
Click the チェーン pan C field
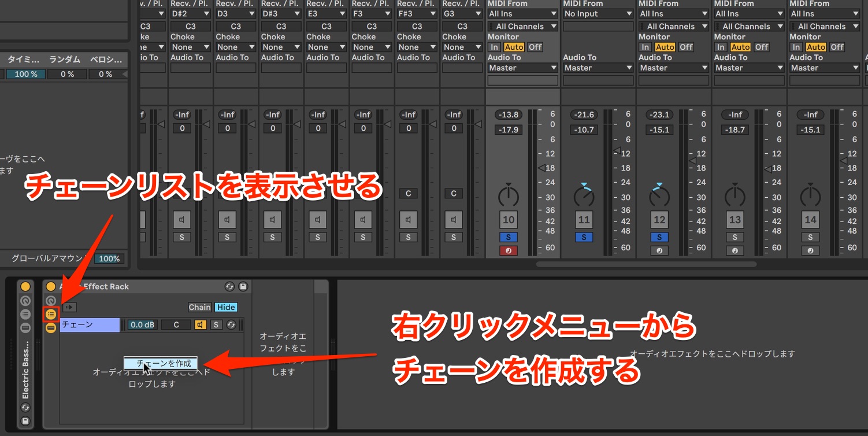click(x=176, y=325)
